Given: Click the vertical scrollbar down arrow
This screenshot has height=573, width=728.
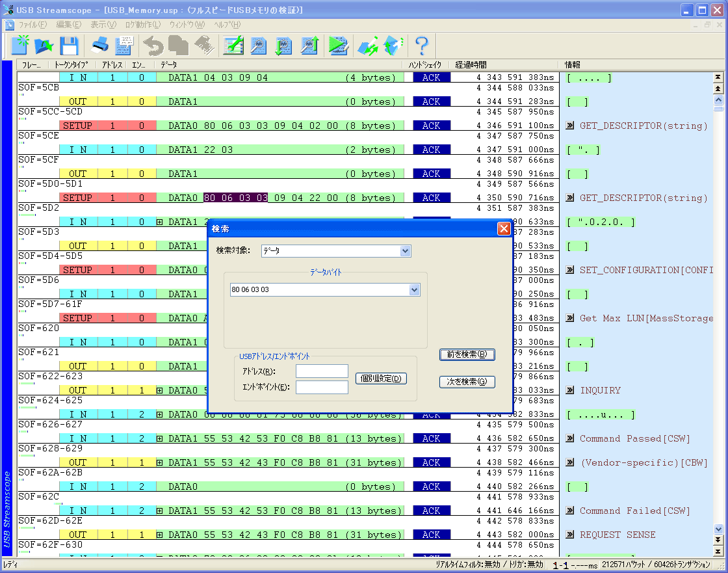Looking at the screenshot, I should click(x=718, y=529).
